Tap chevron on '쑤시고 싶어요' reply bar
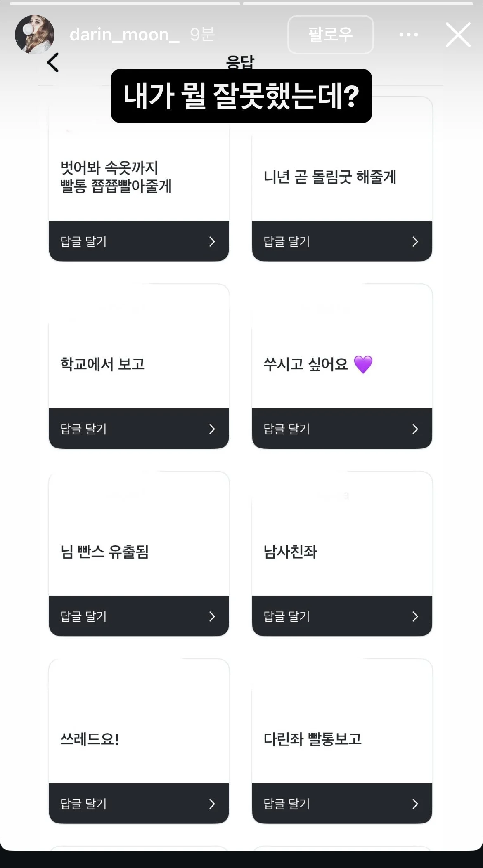Image resolution: width=483 pixels, height=868 pixels. (x=415, y=429)
